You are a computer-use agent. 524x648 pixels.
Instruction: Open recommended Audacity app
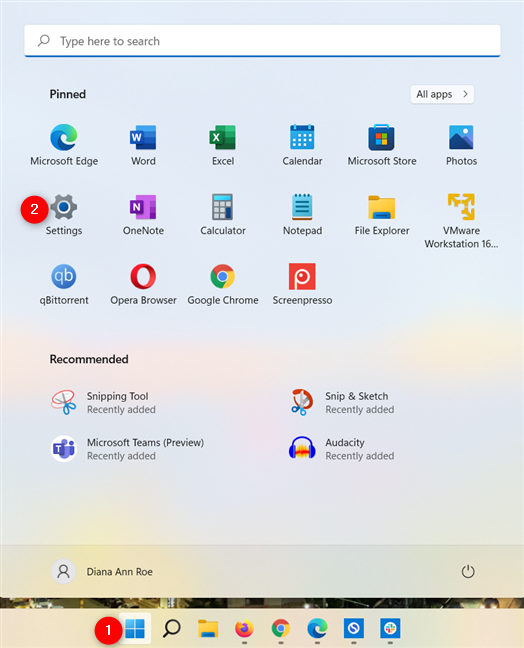point(342,449)
